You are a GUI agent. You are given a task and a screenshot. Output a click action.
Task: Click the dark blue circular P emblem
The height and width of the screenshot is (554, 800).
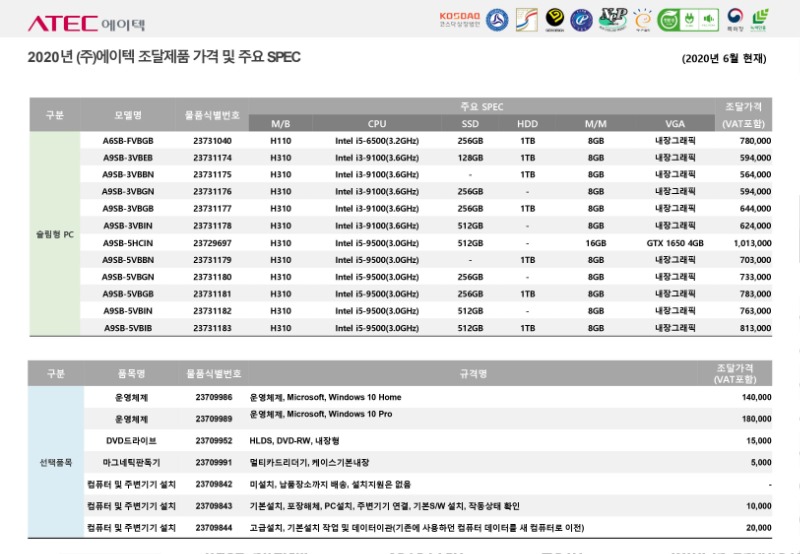click(581, 20)
